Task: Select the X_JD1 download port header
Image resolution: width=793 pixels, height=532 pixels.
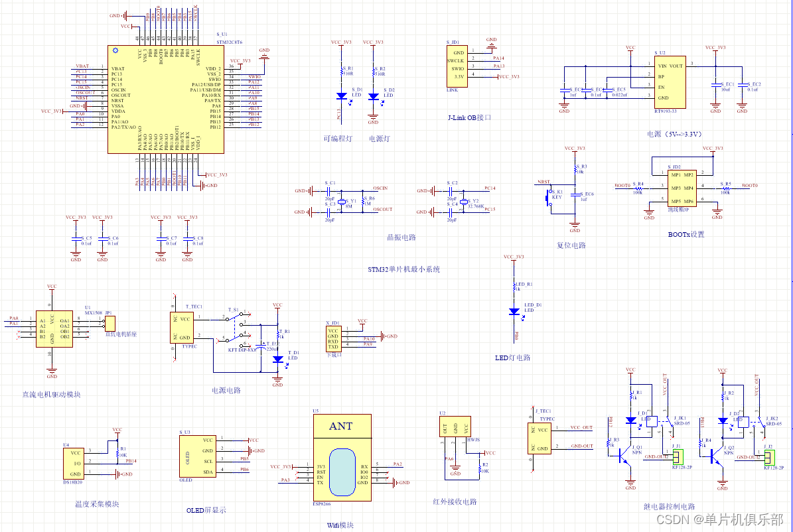Action: coord(333,339)
